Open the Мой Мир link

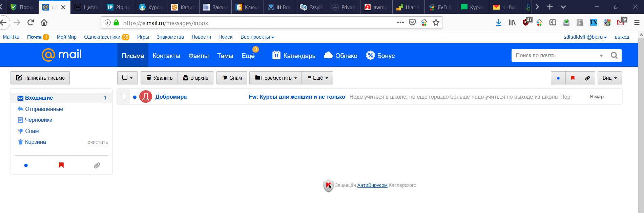(x=67, y=37)
